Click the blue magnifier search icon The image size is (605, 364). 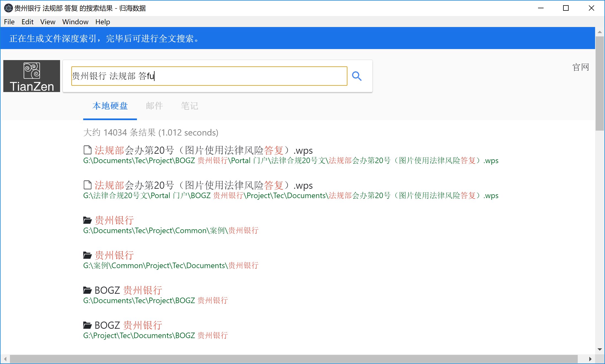coord(357,76)
